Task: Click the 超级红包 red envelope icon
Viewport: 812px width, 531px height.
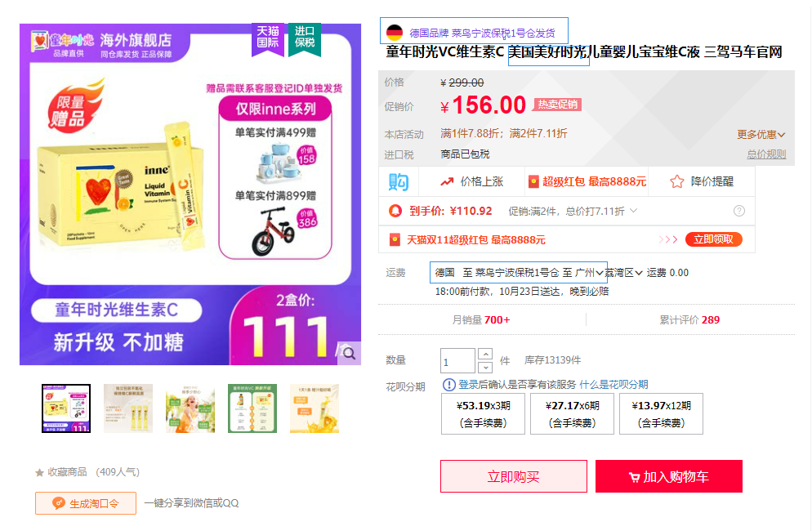Action: tap(533, 182)
